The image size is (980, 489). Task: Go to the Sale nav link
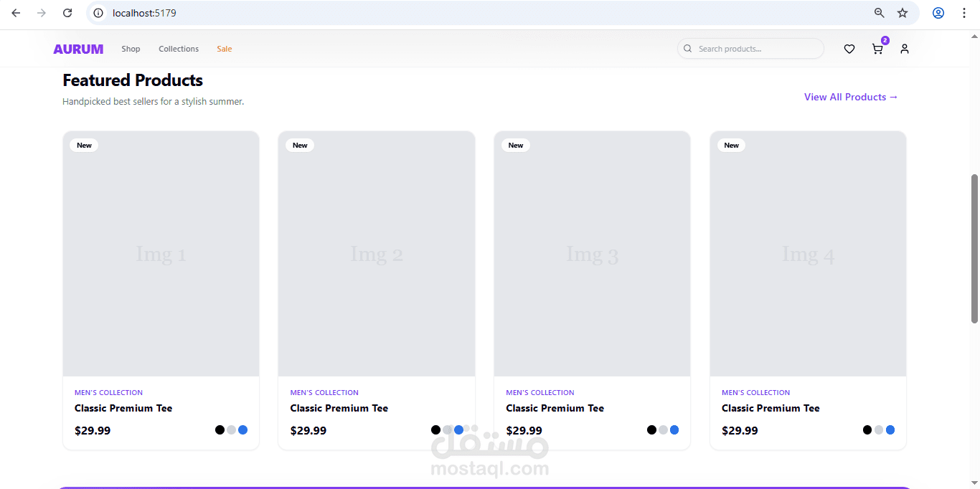tap(225, 49)
